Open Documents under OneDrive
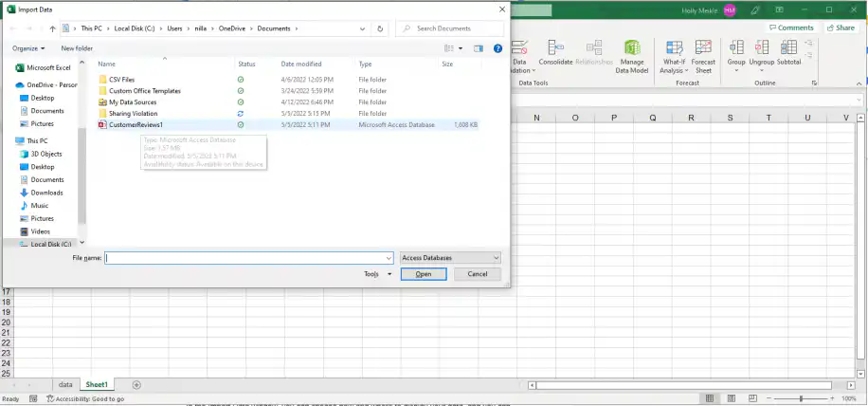The image size is (868, 406). click(42, 111)
